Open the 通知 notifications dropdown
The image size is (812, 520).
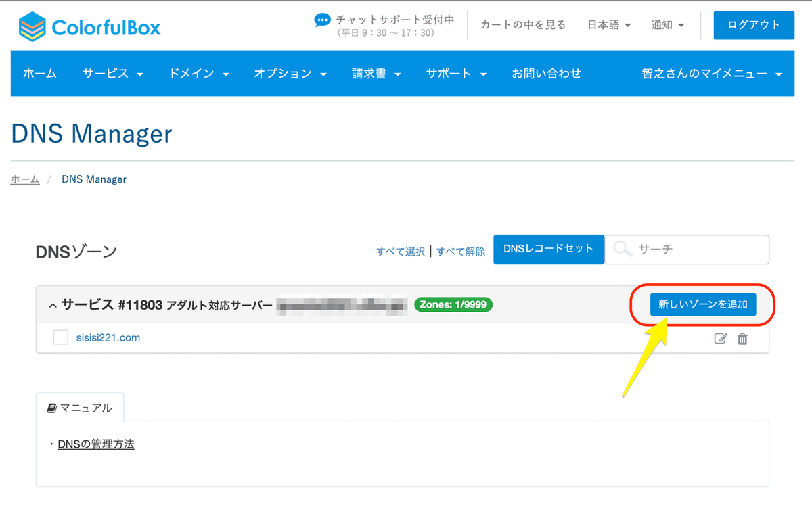(667, 24)
